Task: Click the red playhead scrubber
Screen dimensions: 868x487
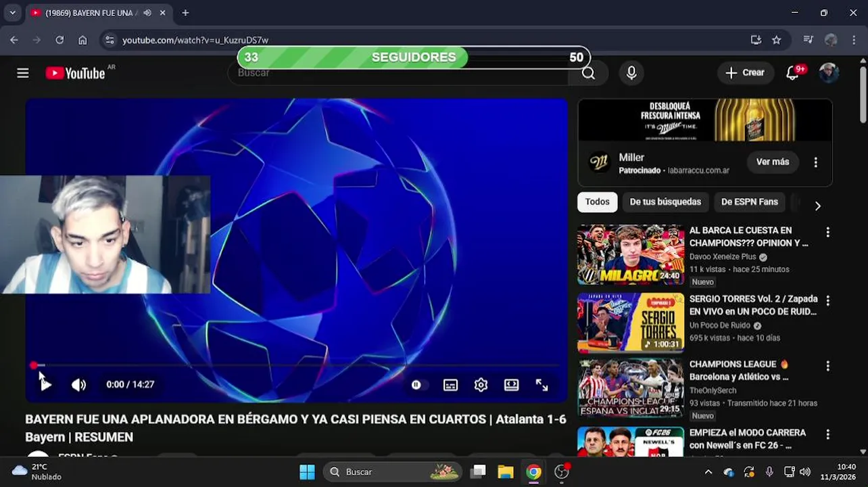Action: [x=34, y=365]
